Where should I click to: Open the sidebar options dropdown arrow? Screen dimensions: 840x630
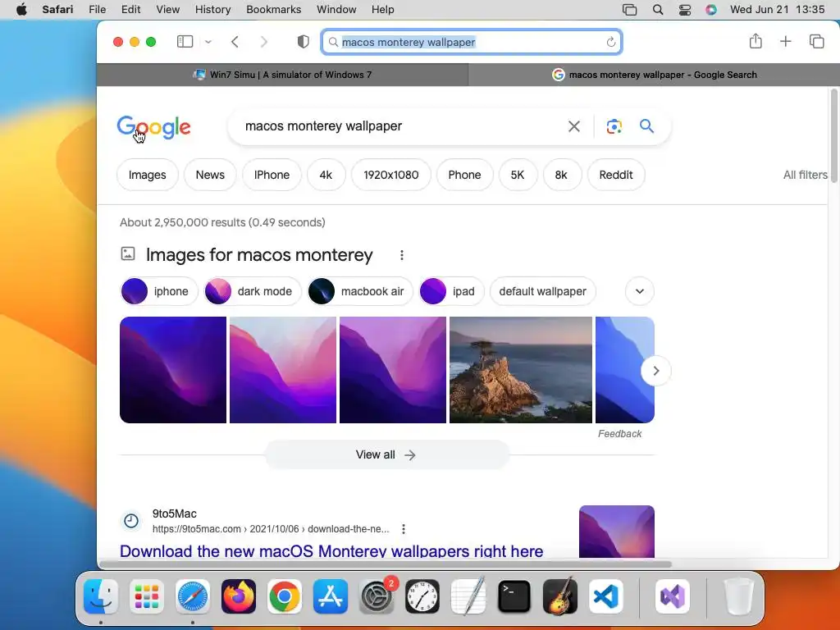pos(208,42)
